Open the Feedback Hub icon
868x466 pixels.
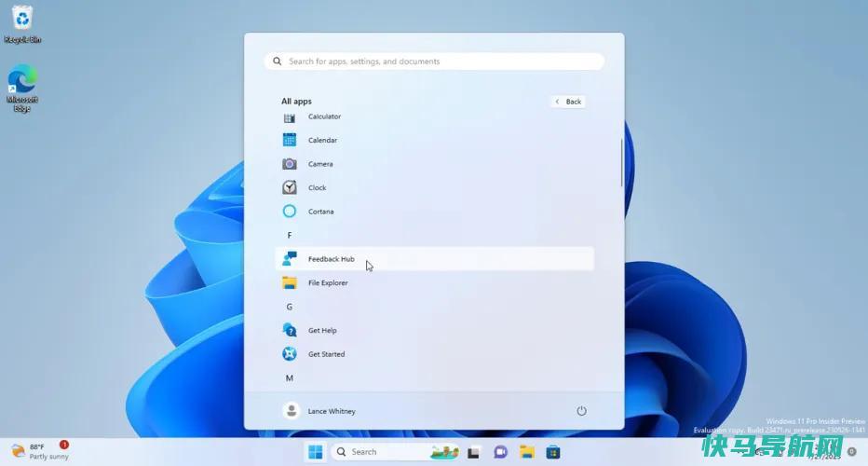click(290, 259)
